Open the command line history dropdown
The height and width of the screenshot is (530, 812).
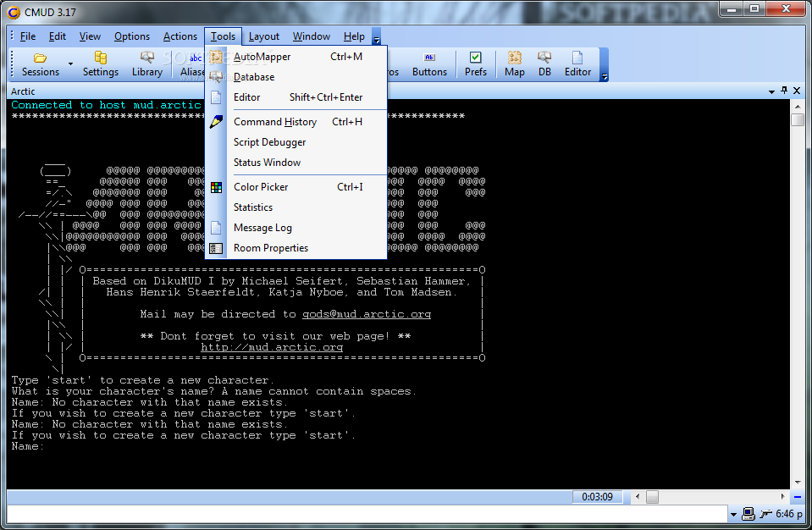[x=733, y=515]
